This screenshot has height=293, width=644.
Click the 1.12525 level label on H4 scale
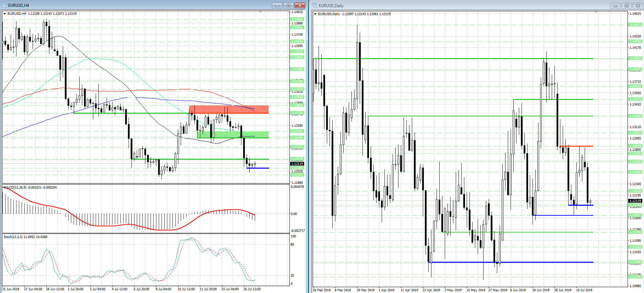tap(297, 131)
